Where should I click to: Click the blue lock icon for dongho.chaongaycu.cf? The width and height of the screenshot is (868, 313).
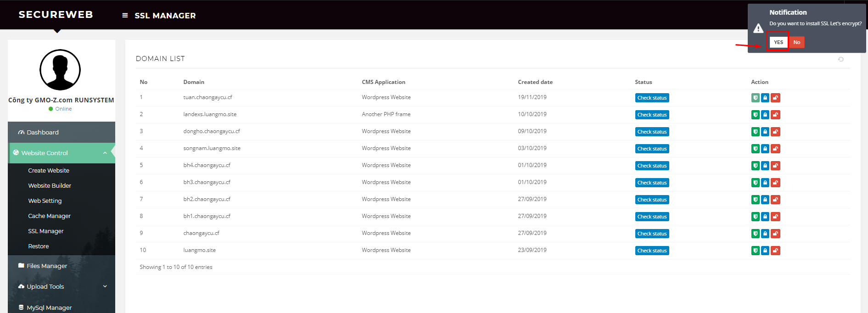[x=765, y=132]
